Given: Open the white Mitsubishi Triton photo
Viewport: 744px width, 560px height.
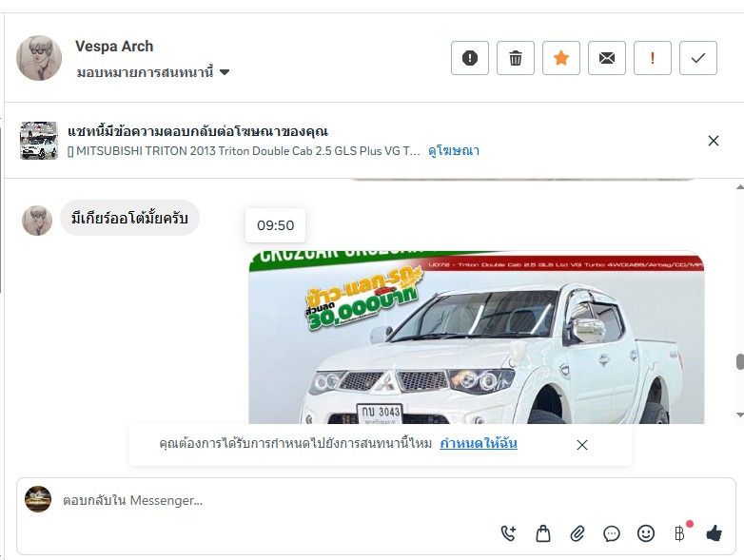Looking at the screenshot, I should [477, 338].
